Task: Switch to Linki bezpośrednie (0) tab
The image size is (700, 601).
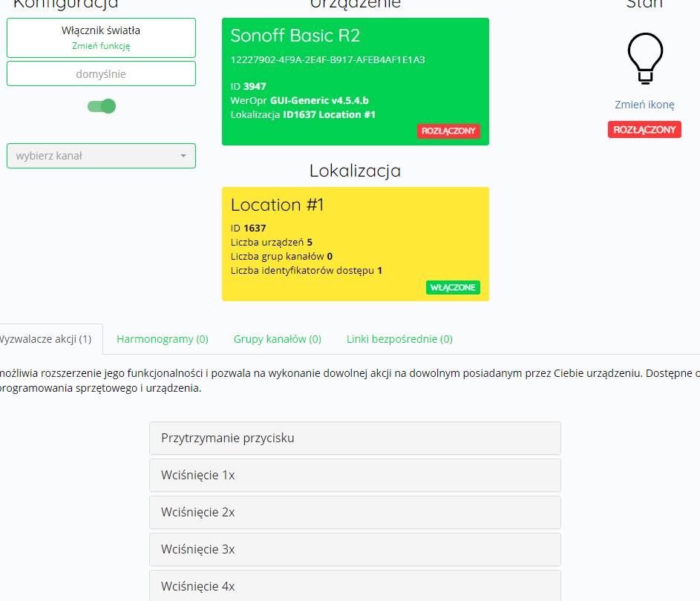Action: pyautogui.click(x=399, y=339)
